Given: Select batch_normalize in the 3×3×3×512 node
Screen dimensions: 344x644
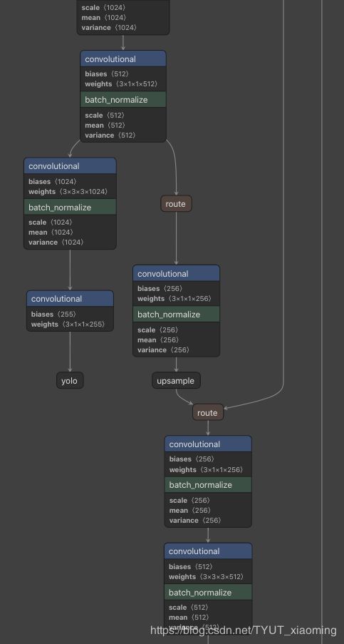Looking at the screenshot, I should click(208, 592).
